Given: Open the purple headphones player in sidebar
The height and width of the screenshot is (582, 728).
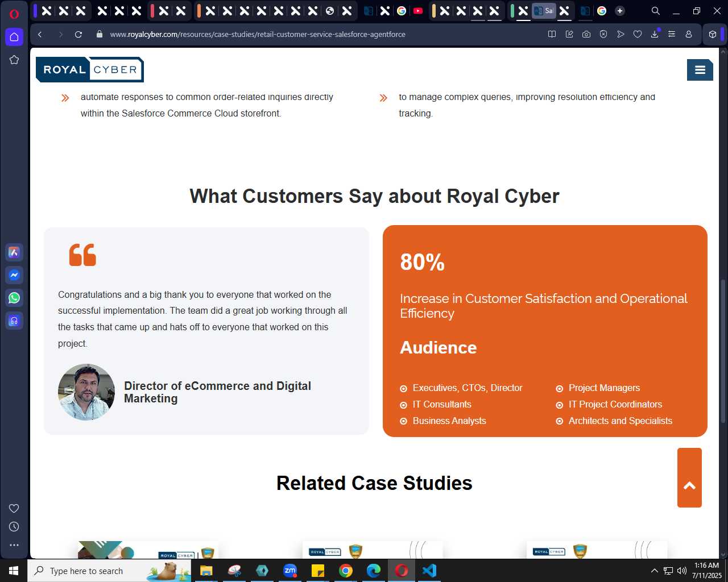Looking at the screenshot, I should coord(14,321).
